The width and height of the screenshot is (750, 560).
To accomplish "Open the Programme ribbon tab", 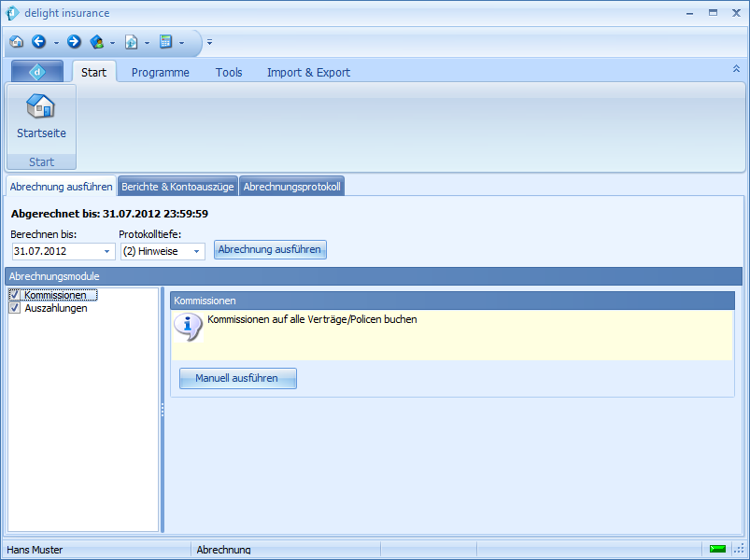I will pyautogui.click(x=160, y=72).
